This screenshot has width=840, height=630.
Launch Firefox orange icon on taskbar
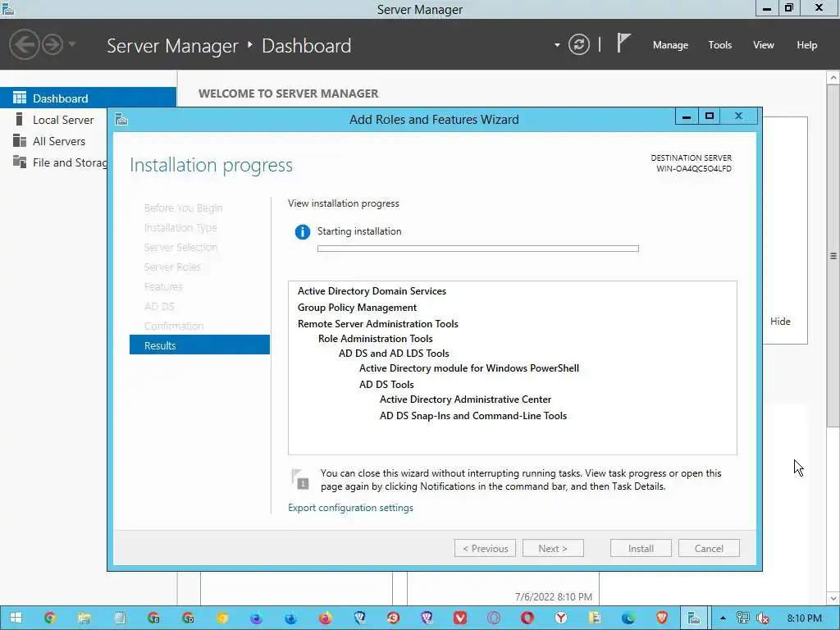[x=325, y=619]
